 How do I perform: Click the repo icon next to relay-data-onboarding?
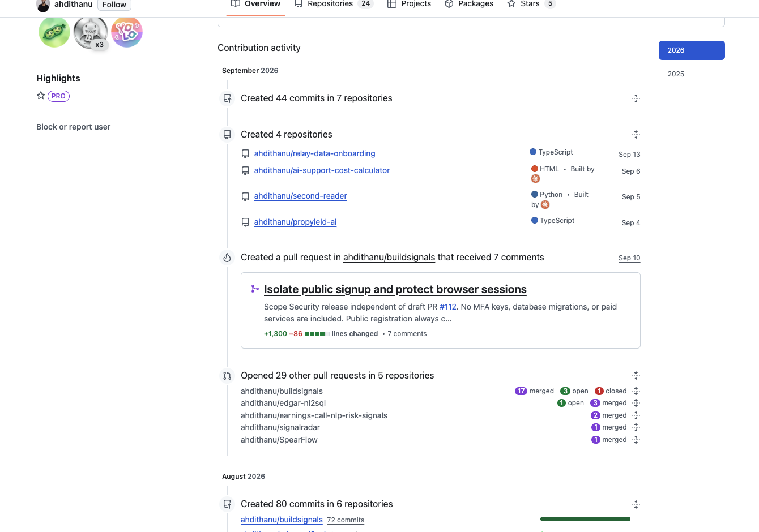245,154
